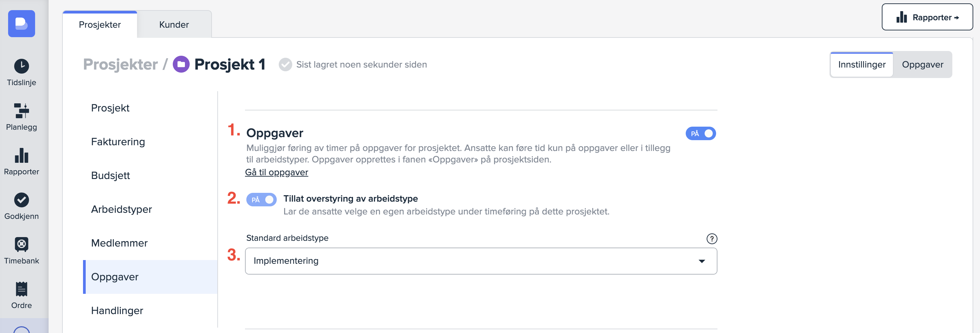Image resolution: width=980 pixels, height=333 pixels.
Task: Open the Planlegg planning icon
Action: [x=21, y=111]
